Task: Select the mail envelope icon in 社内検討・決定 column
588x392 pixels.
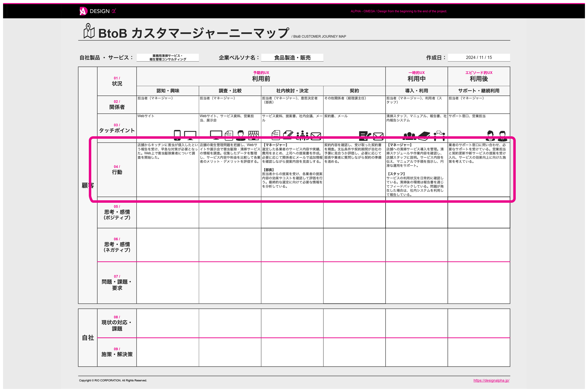Action: [x=316, y=136]
